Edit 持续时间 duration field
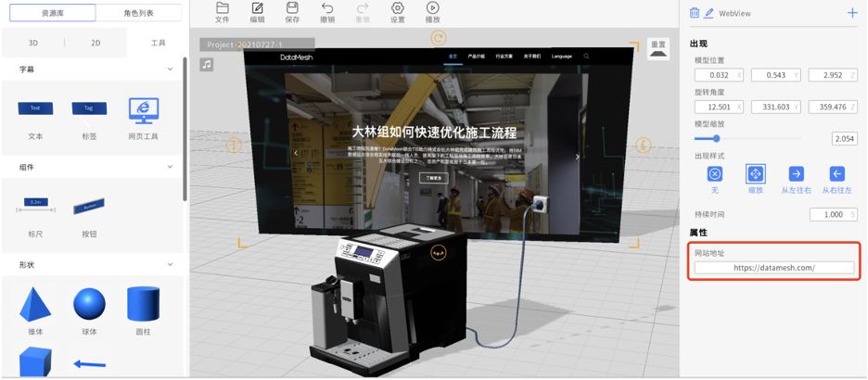Viewport: 868px width, 380px height. [x=833, y=214]
